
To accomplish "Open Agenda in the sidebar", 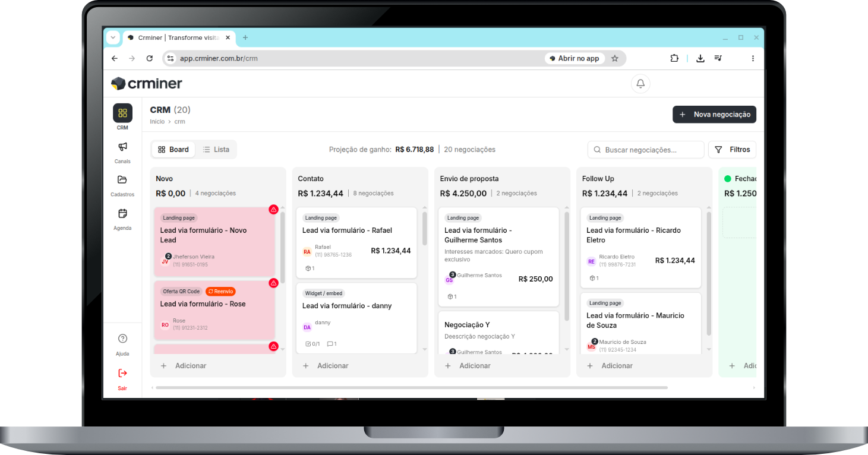I will (x=122, y=219).
